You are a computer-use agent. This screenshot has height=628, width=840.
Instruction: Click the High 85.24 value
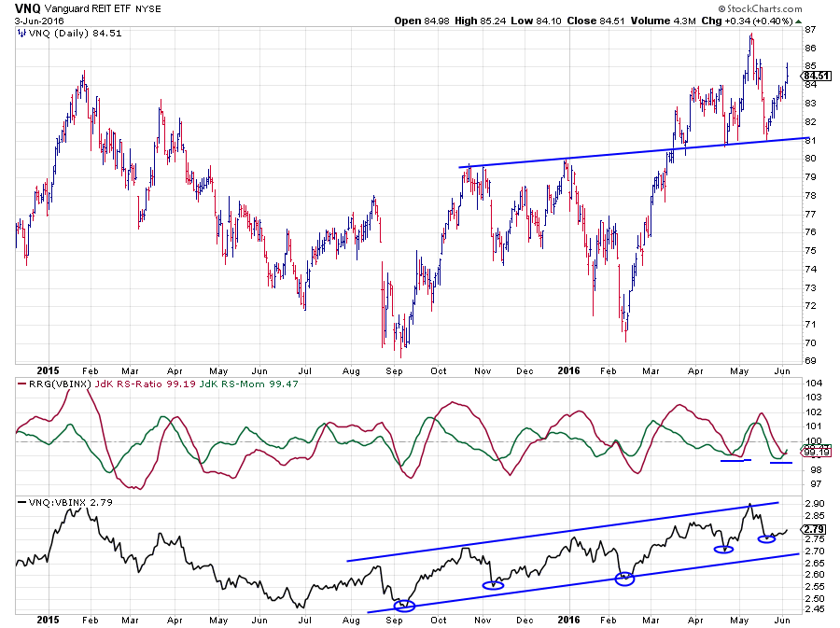pos(480,21)
